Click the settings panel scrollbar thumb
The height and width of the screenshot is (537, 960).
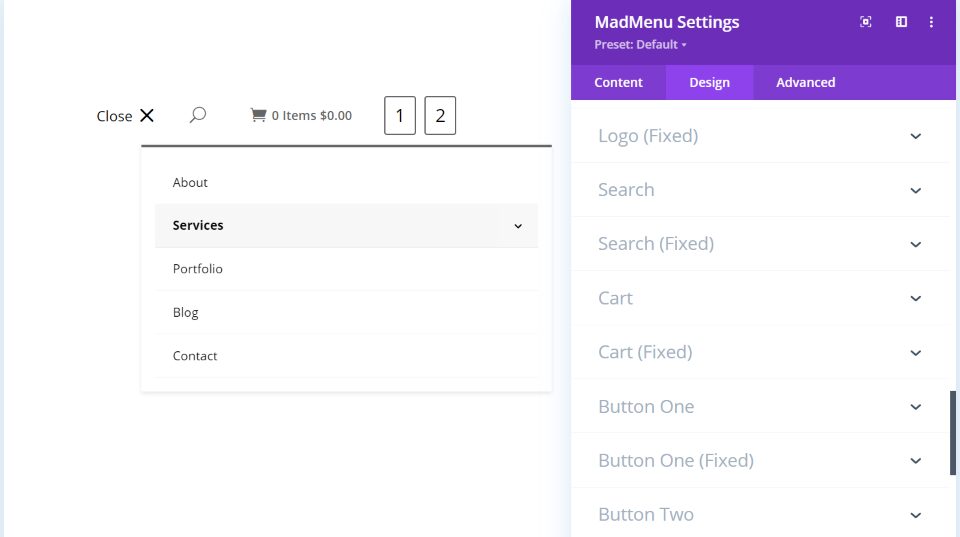(953, 433)
